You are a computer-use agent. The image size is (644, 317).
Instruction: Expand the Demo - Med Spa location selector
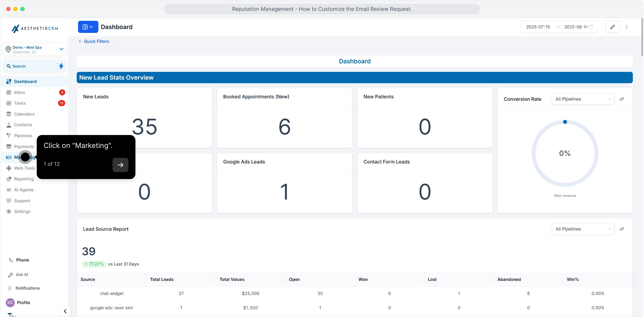[35, 49]
